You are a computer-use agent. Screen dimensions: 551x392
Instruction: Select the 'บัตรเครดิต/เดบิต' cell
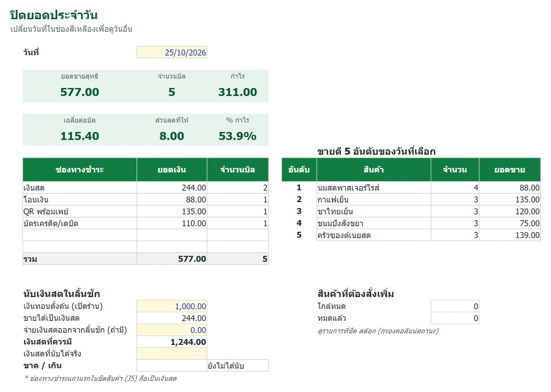pyautogui.click(x=80, y=223)
